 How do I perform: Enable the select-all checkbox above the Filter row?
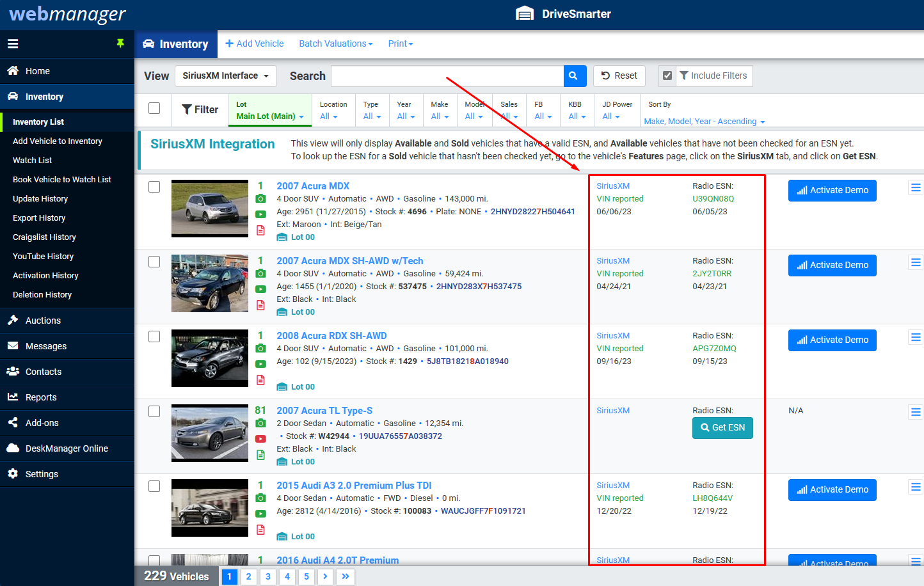[154, 108]
